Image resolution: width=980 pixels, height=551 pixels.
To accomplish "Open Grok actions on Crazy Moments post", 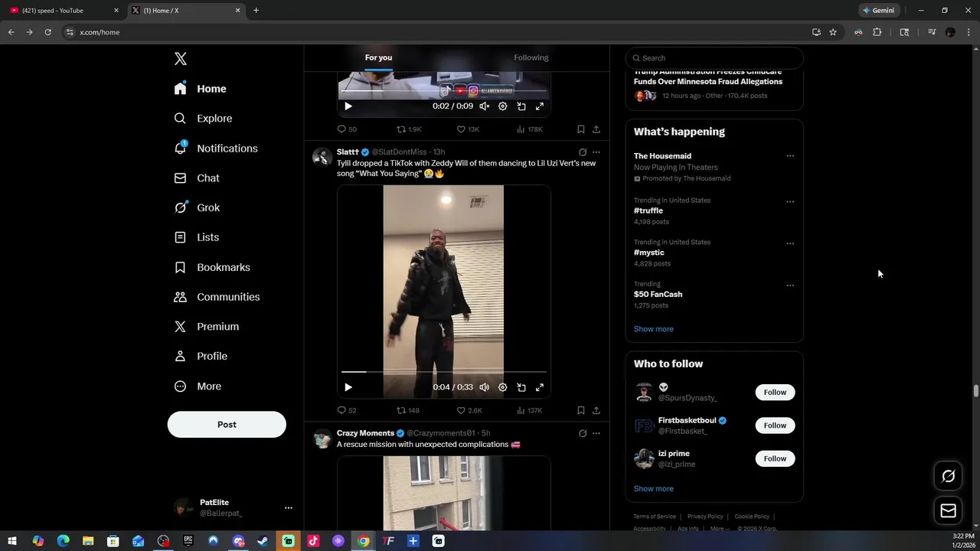I will 583,433.
